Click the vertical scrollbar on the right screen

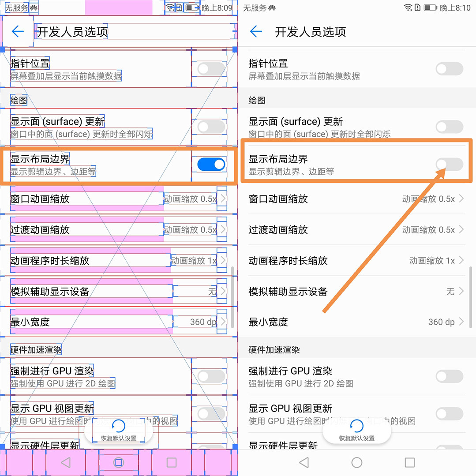[471, 296]
